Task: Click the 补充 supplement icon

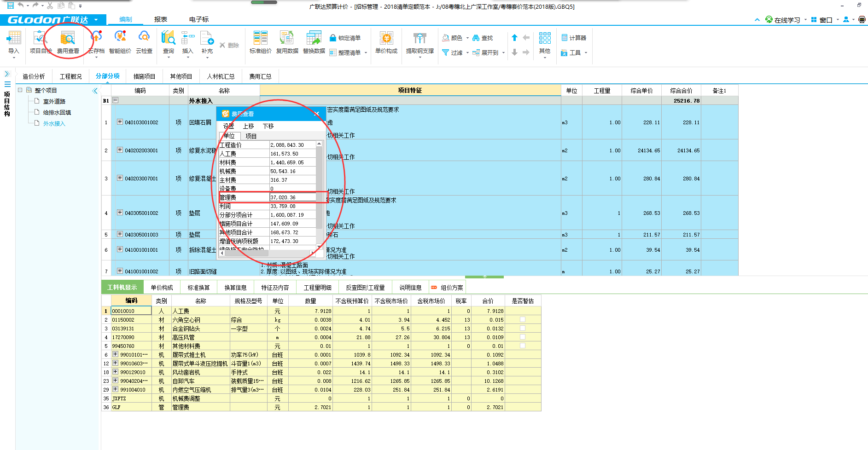Action: point(207,38)
